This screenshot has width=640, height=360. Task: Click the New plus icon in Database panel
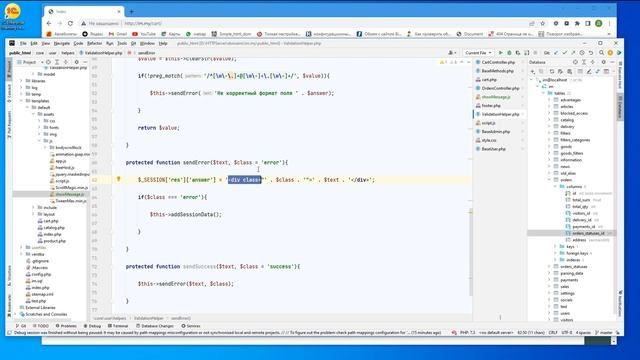tap(533, 71)
